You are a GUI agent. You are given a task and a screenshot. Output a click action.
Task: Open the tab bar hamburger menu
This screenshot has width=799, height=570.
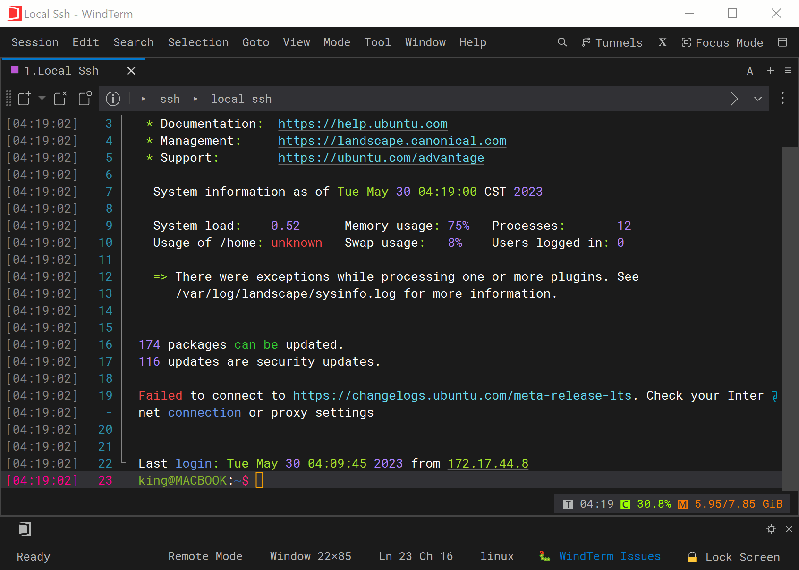coord(787,71)
